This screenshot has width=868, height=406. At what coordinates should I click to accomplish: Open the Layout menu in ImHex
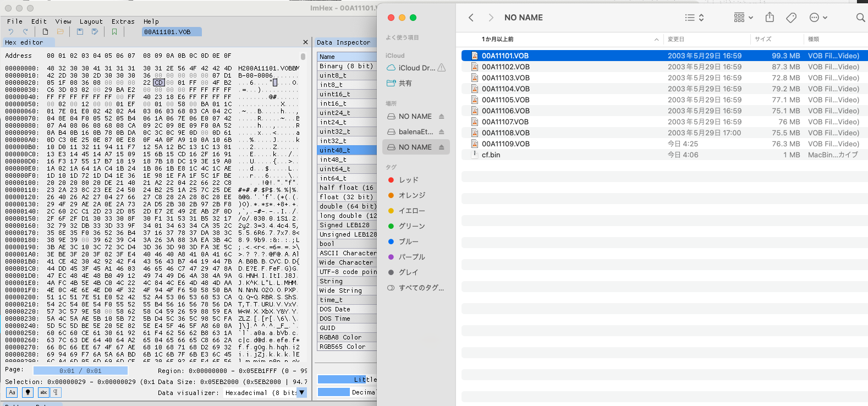pyautogui.click(x=91, y=21)
